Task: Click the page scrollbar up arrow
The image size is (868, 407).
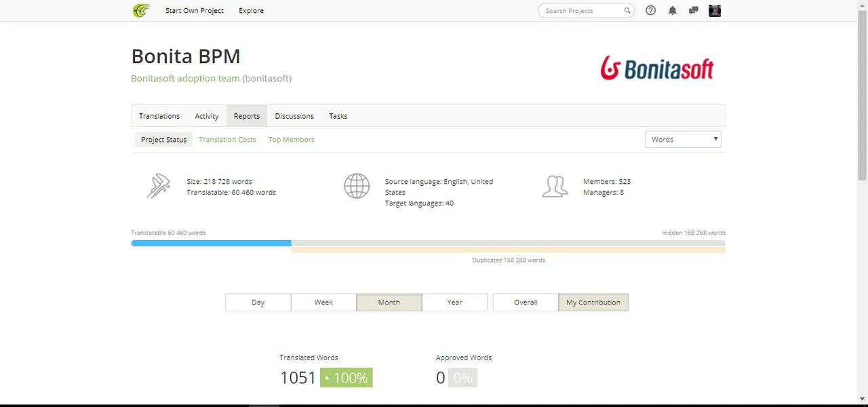Action: tap(863, 5)
